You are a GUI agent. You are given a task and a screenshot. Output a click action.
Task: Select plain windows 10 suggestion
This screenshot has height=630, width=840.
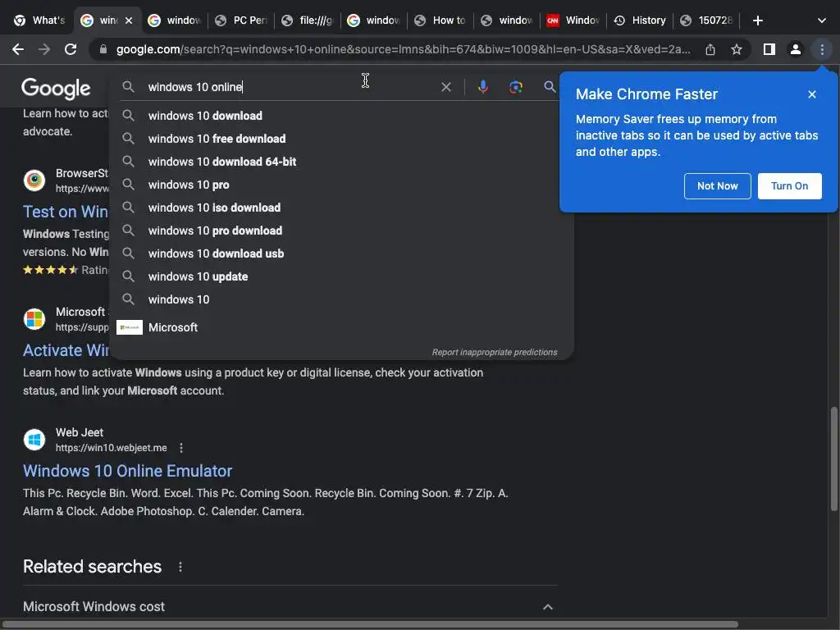coord(342,300)
